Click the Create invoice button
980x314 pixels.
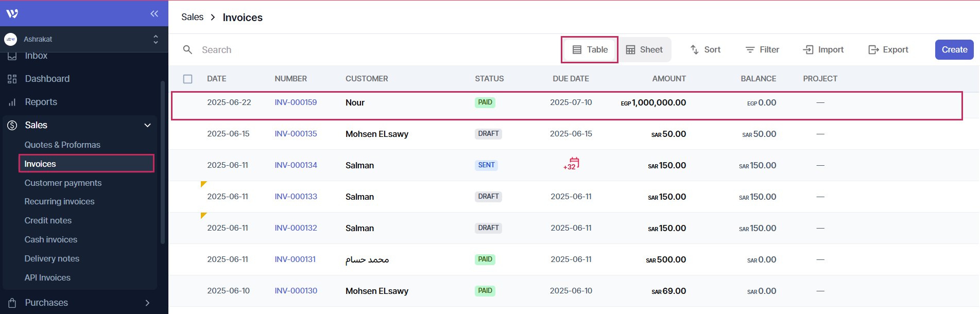click(x=954, y=50)
